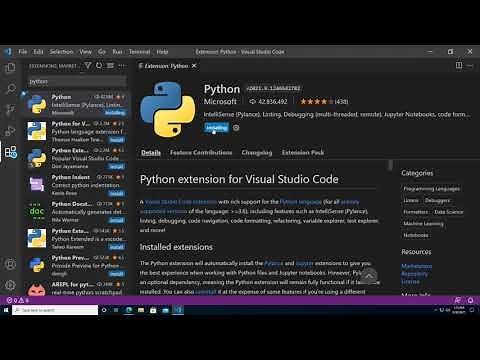The width and height of the screenshot is (480, 360).
Task: Click the Debuggers category tag
Action: pos(437,200)
